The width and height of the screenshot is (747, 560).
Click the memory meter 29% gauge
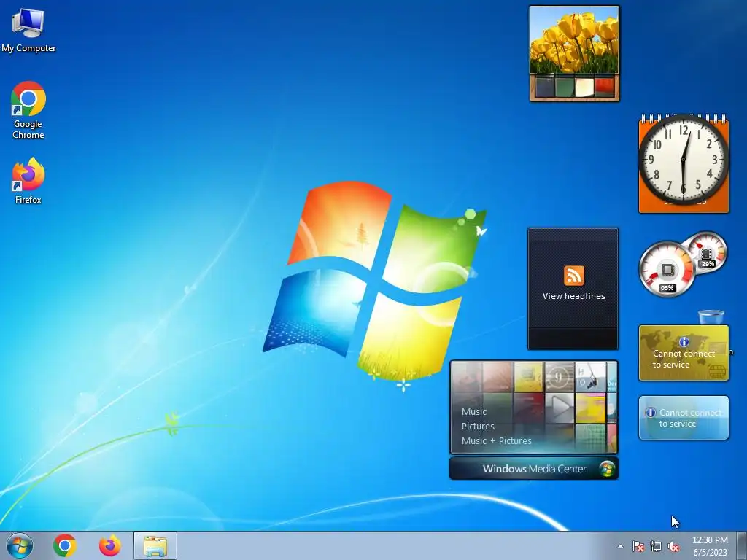tap(708, 251)
